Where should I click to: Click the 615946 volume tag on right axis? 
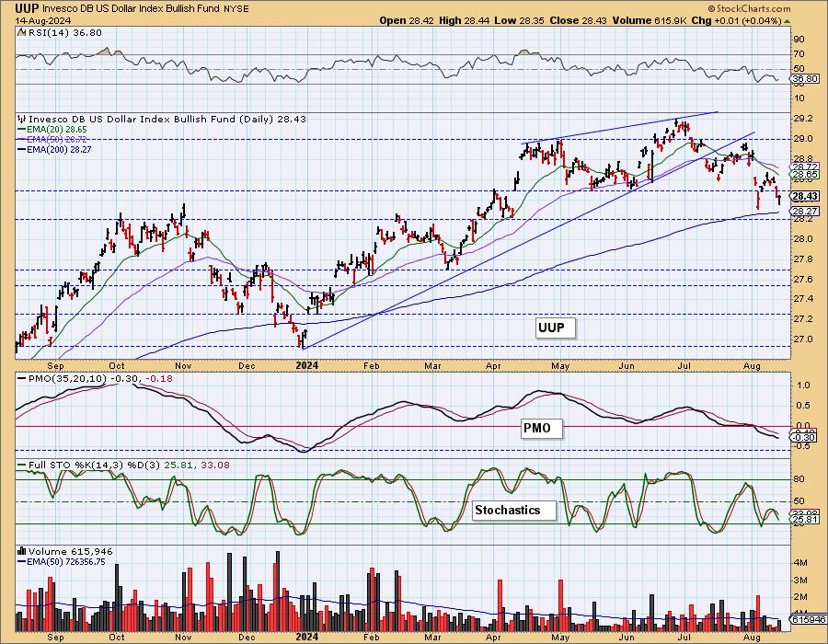point(808,619)
